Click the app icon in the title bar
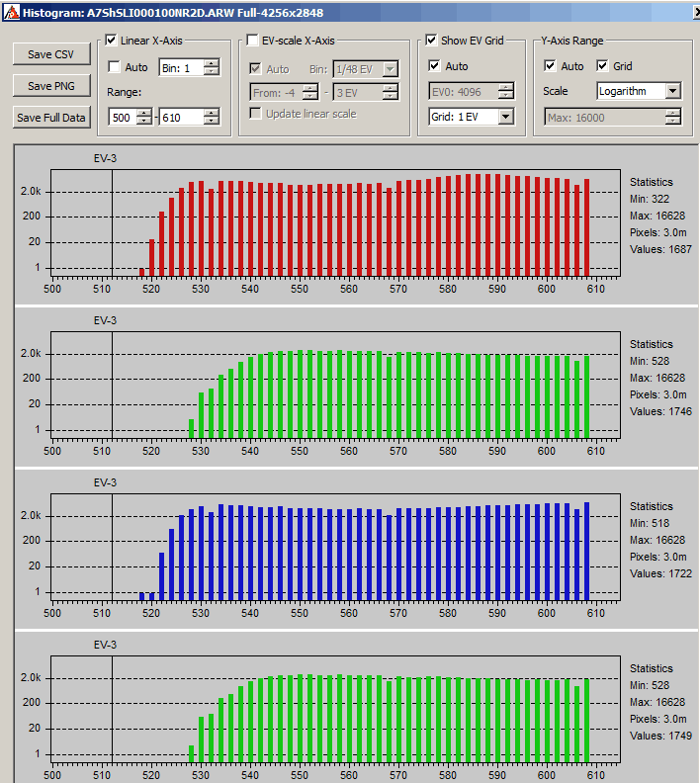Screen dimensions: 700x783 click(x=10, y=10)
